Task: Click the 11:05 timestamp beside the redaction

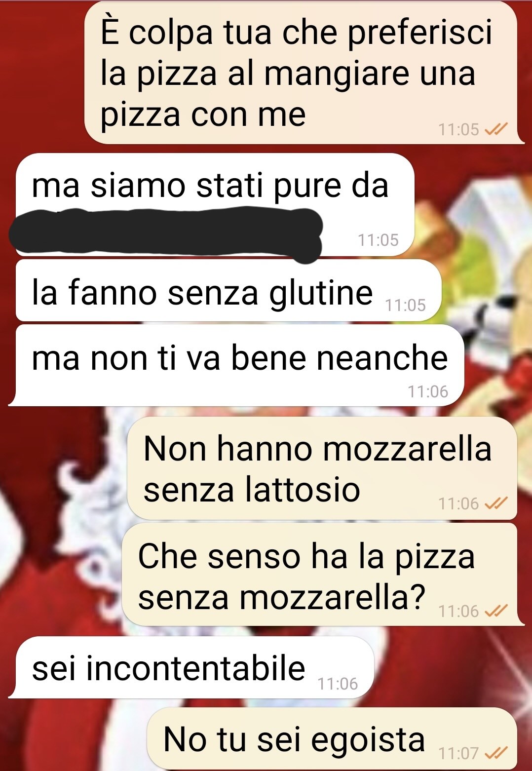Action: 378,240
